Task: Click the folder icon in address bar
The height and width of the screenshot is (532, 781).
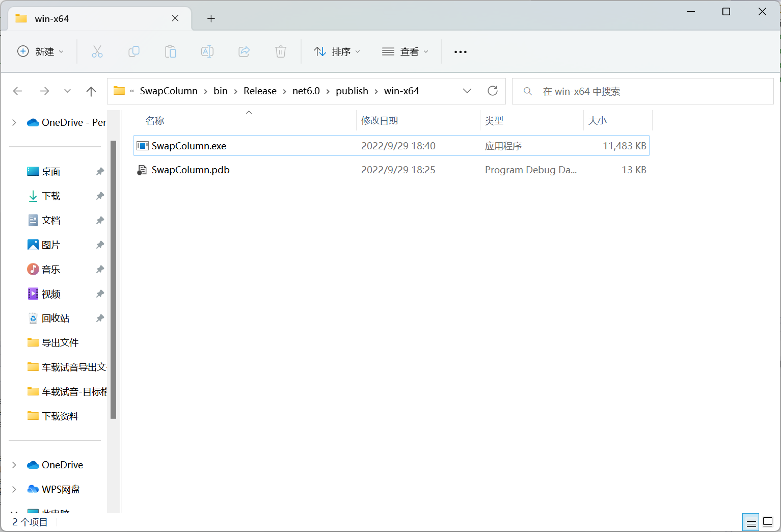Action: coord(119,91)
